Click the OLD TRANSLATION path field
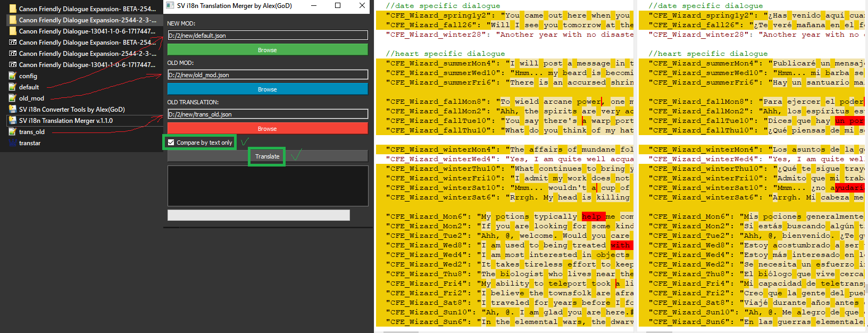 (268, 114)
